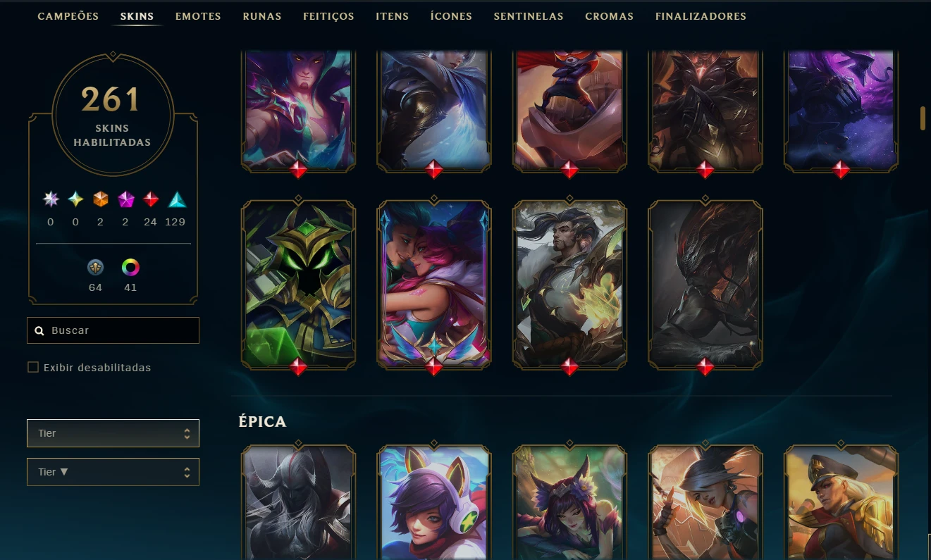Screen dimensions: 931x560
Task: Click the Buscar search input field
Action: click(x=113, y=330)
